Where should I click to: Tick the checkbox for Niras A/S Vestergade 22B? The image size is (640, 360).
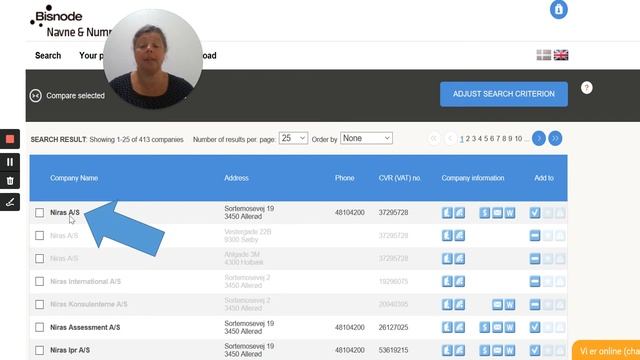coord(39,236)
